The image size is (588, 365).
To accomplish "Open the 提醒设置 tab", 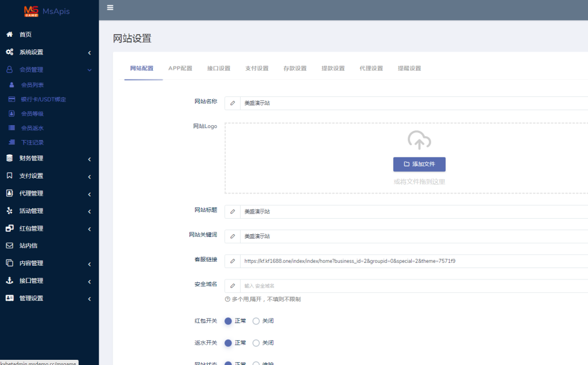I will pyautogui.click(x=409, y=68).
